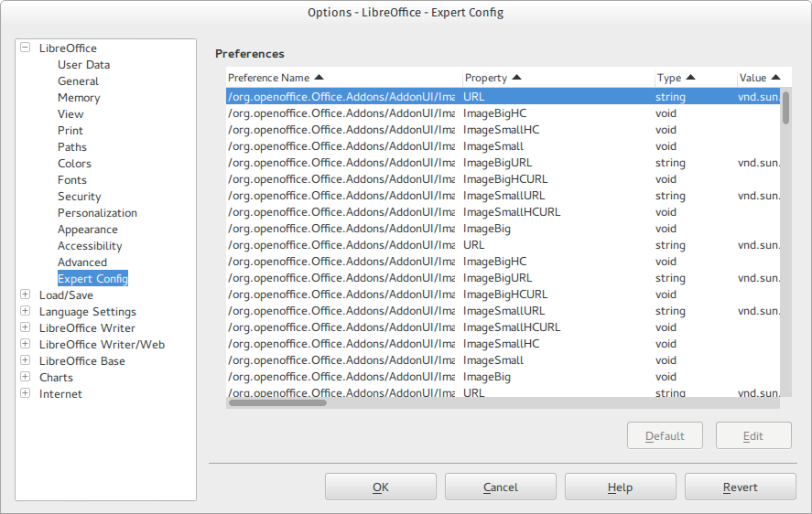The height and width of the screenshot is (514, 812).
Task: Sort by Property column header
Action: coord(493,78)
